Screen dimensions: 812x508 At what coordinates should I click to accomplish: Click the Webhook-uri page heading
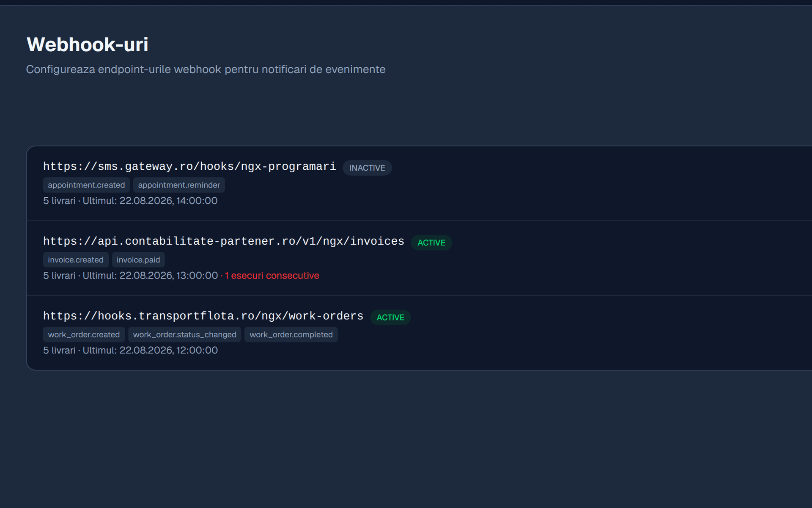(88, 44)
